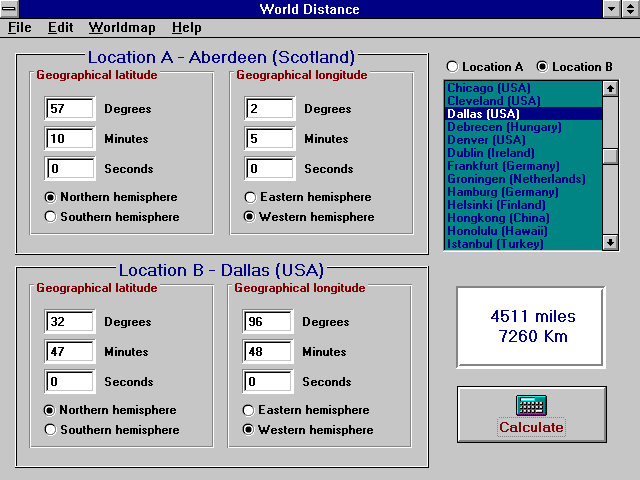Set Location B longitude to Eastern hemisphere
640x480 pixels.
[249, 410]
